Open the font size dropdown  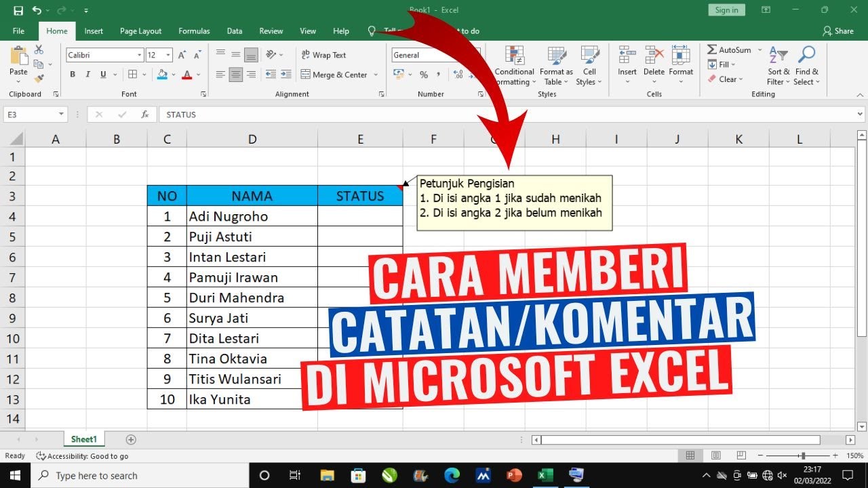pyautogui.click(x=169, y=55)
